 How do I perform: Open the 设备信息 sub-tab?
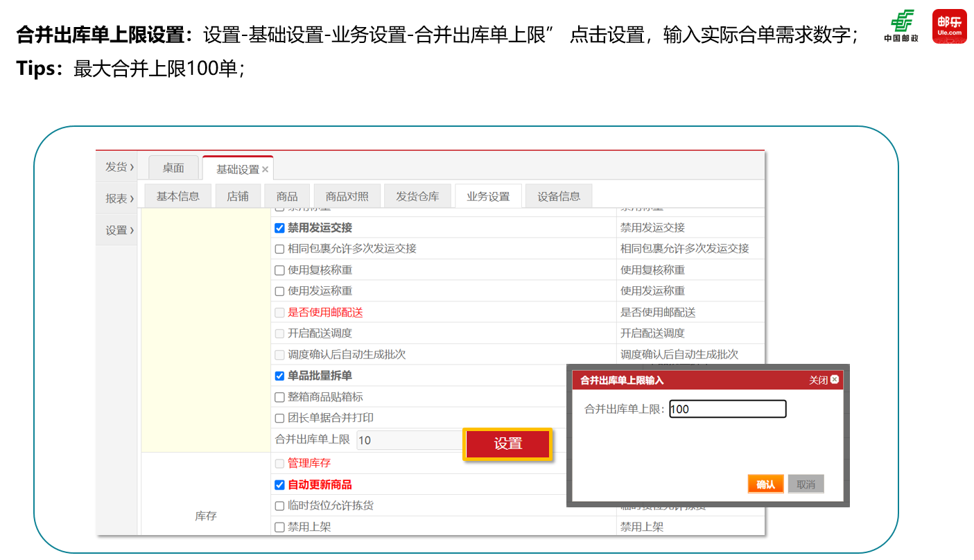(559, 196)
